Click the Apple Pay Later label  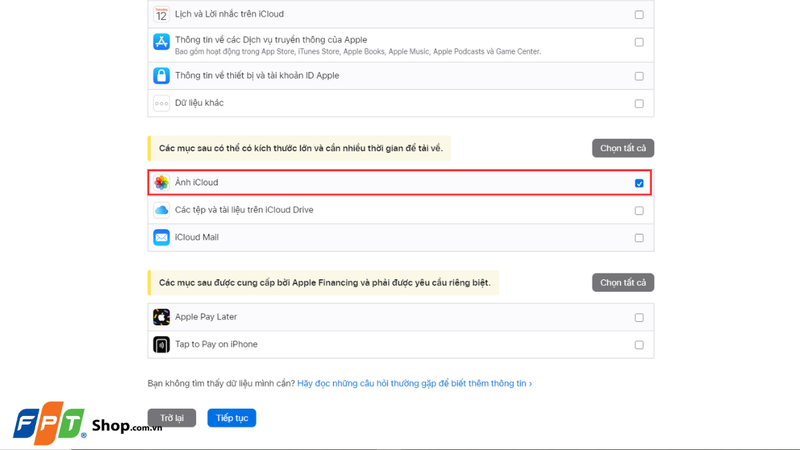click(206, 317)
